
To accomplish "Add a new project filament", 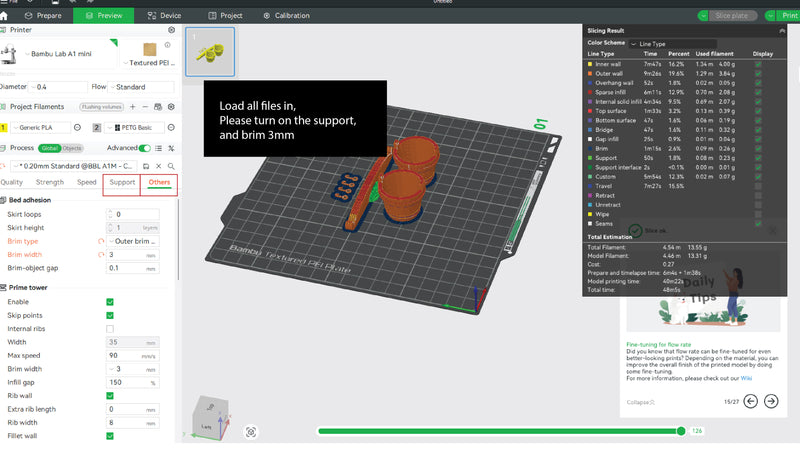I will 133,107.
